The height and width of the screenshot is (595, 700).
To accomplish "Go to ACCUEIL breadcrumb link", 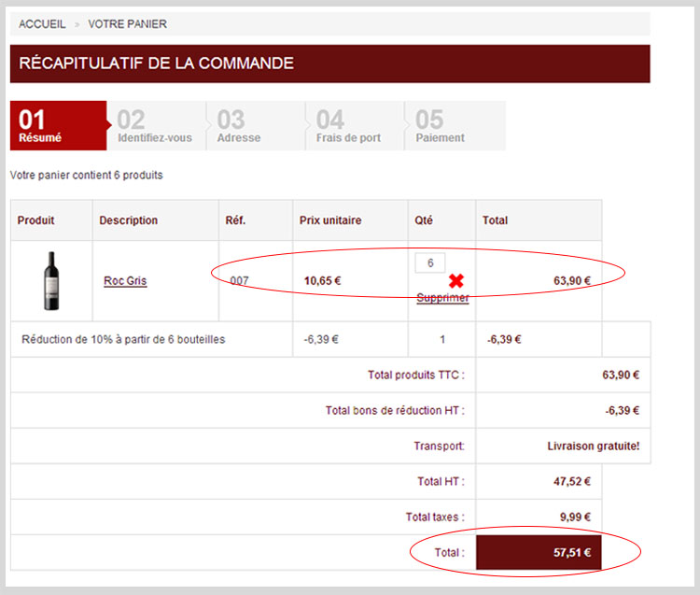I will 42,24.
